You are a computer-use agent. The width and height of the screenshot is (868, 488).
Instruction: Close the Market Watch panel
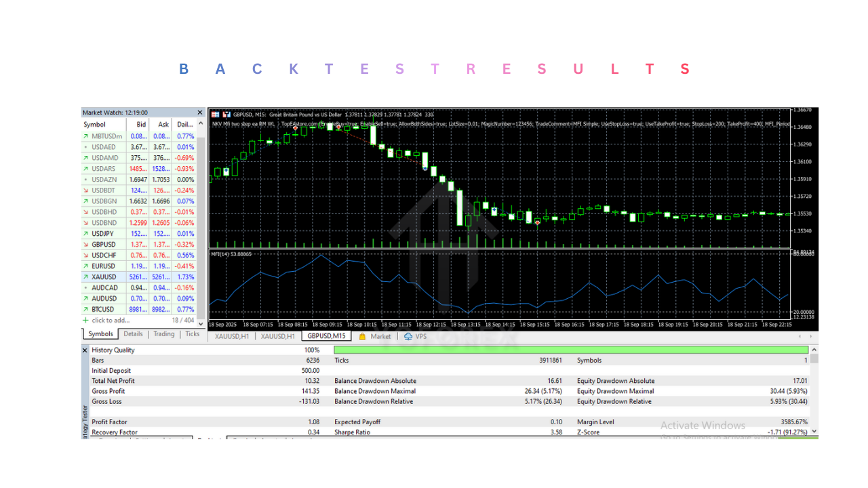click(199, 112)
